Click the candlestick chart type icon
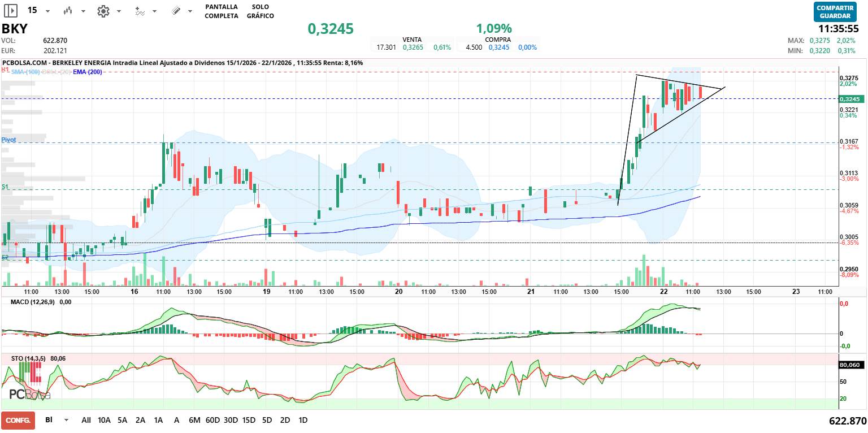868x433 pixels. (68, 11)
